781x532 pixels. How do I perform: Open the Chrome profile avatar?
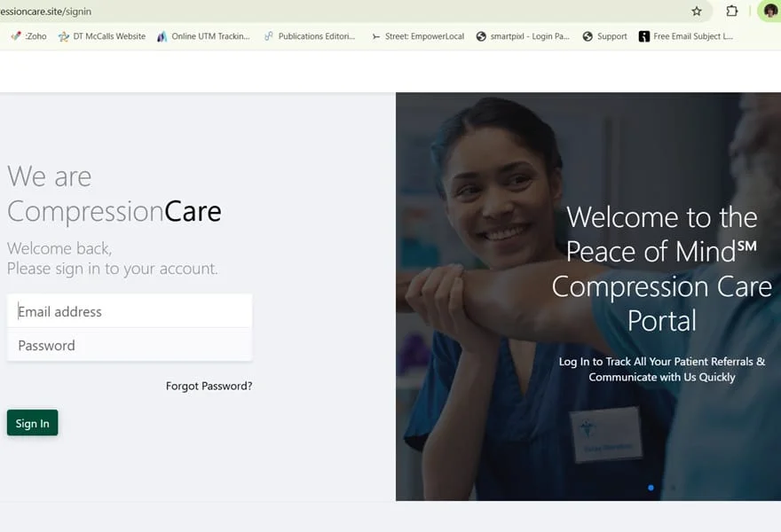pos(770,11)
